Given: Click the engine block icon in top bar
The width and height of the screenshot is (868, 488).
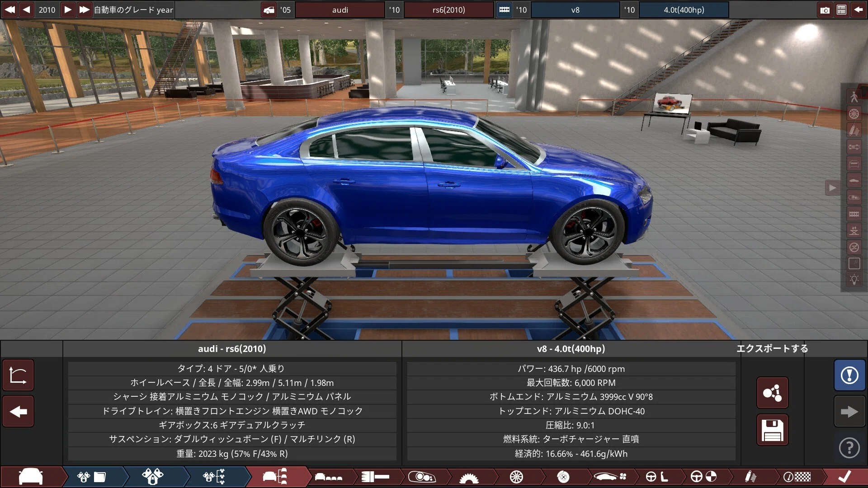Looking at the screenshot, I should click(504, 10).
